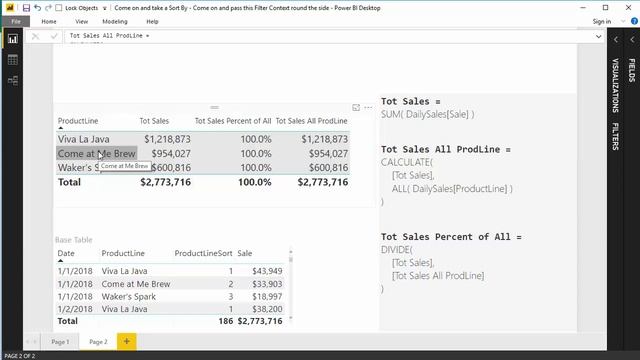Image resolution: width=640 pixels, height=360 pixels.
Task: Click the Save icon in title bar
Action: pos(26,8)
